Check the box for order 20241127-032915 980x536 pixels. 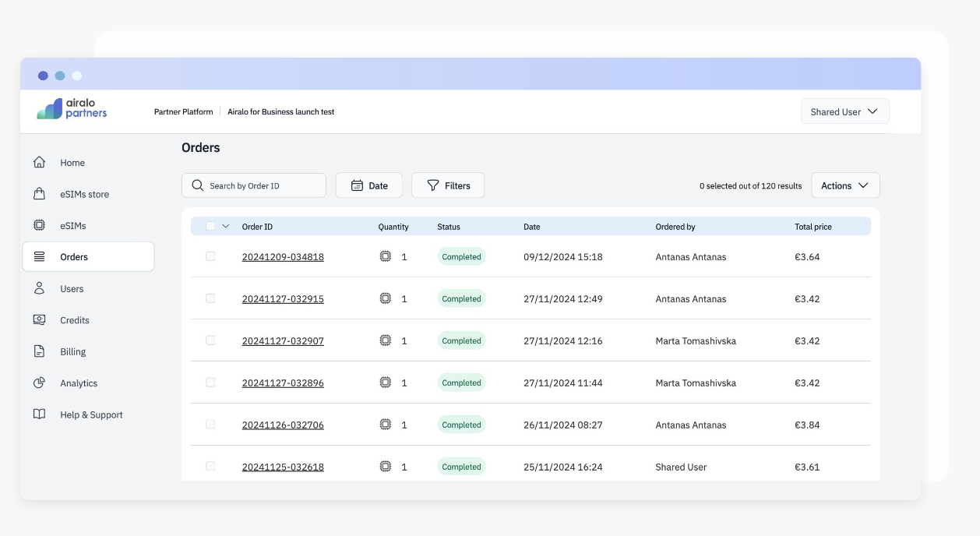(210, 298)
